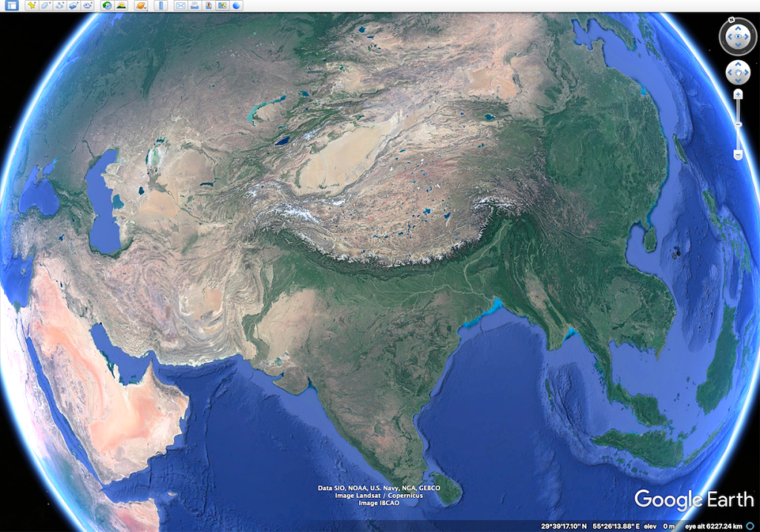Zoom in with the plus button

coord(738,94)
